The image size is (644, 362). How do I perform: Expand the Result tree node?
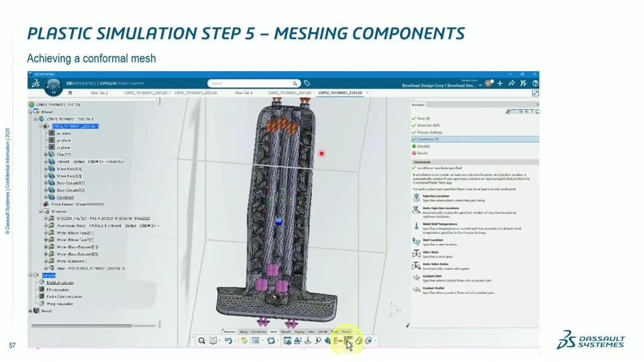(x=30, y=311)
